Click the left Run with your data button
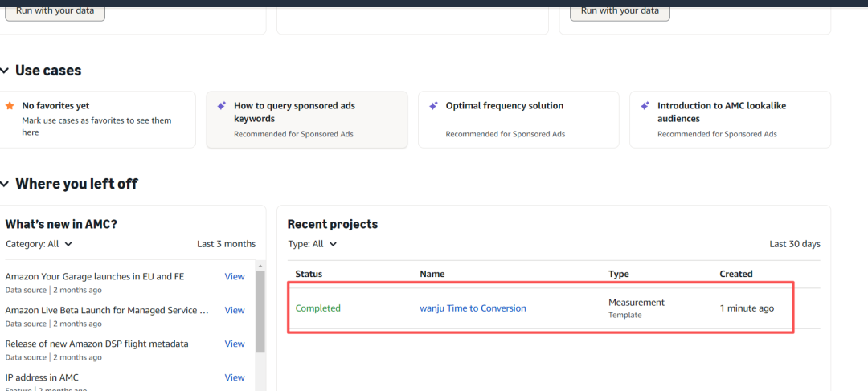 point(55,10)
